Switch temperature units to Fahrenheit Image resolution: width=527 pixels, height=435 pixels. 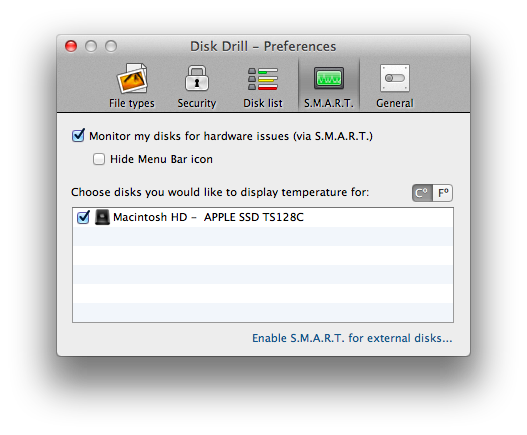click(x=443, y=193)
